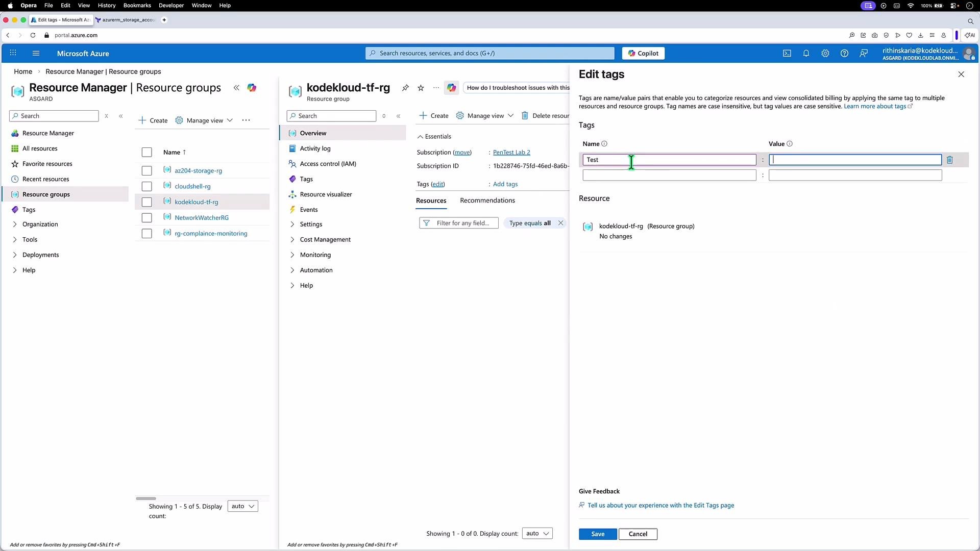Screen dimensions: 980x551
Task: Click the Add tags link
Action: coord(505,184)
